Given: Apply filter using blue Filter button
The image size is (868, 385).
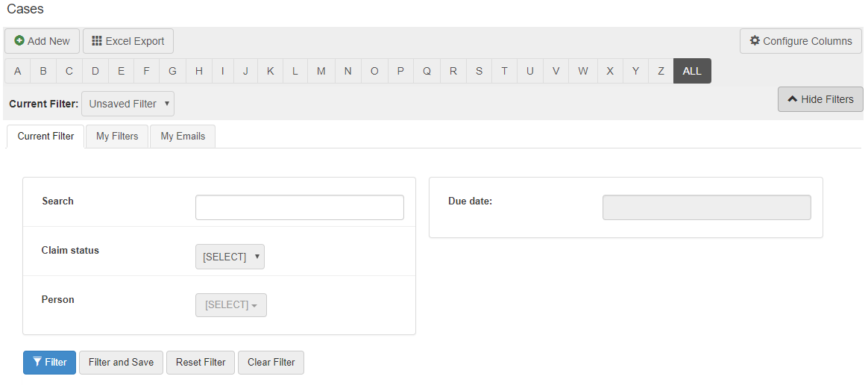Looking at the screenshot, I should (x=49, y=362).
